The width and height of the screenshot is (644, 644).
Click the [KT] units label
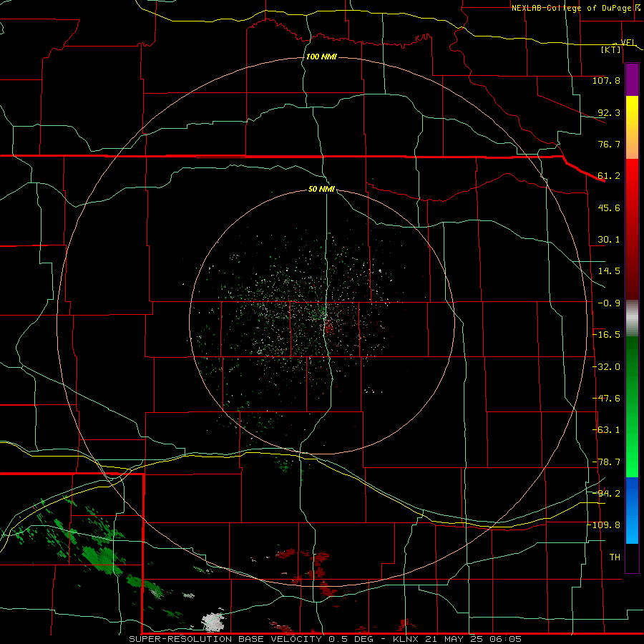(x=611, y=49)
